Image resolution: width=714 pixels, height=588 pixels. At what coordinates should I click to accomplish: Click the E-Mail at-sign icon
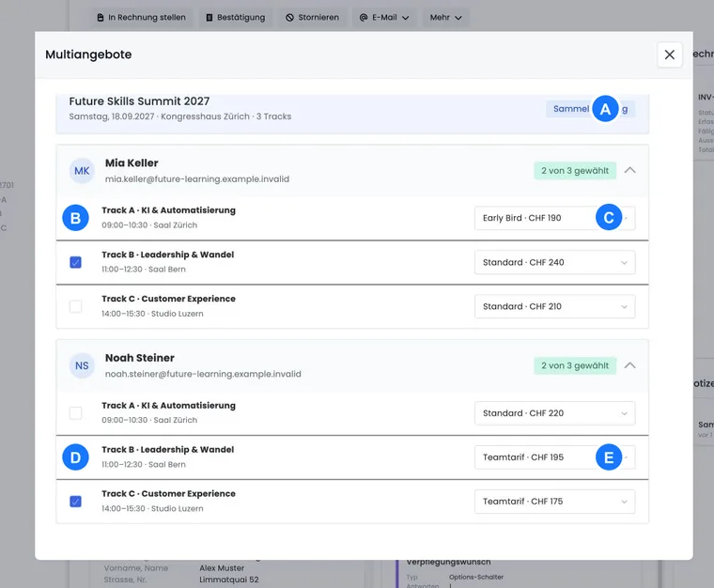[364, 17]
